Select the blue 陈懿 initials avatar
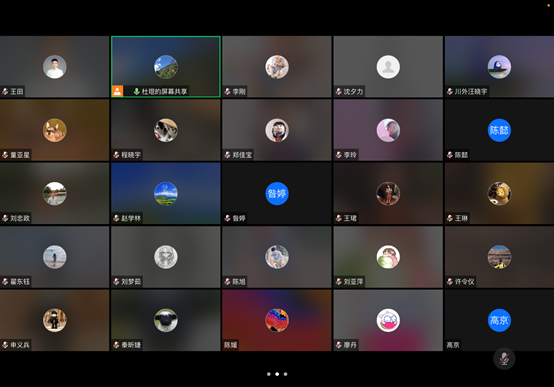Screen dimensions: 554x387 click(x=499, y=130)
